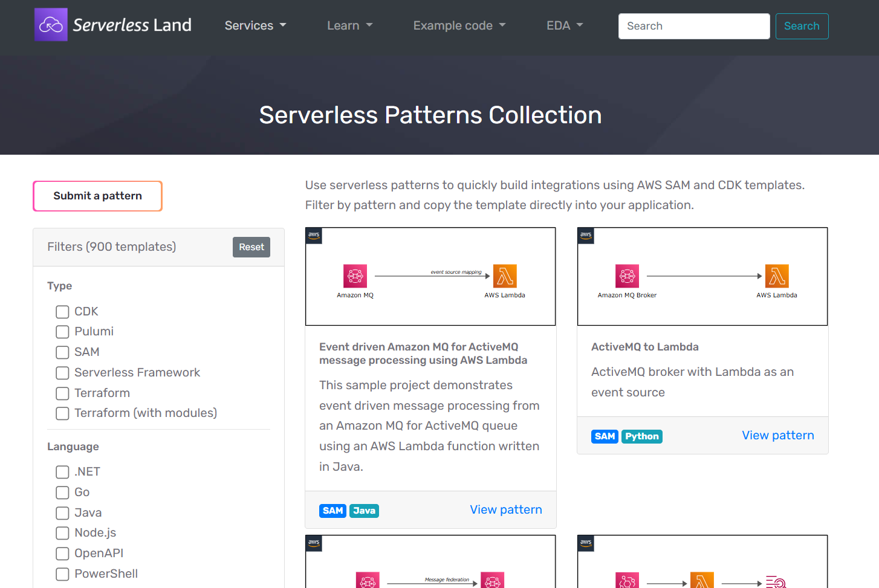Click aws badge on first pattern diagram
Viewport: 879px width, 588px height.
[314, 236]
